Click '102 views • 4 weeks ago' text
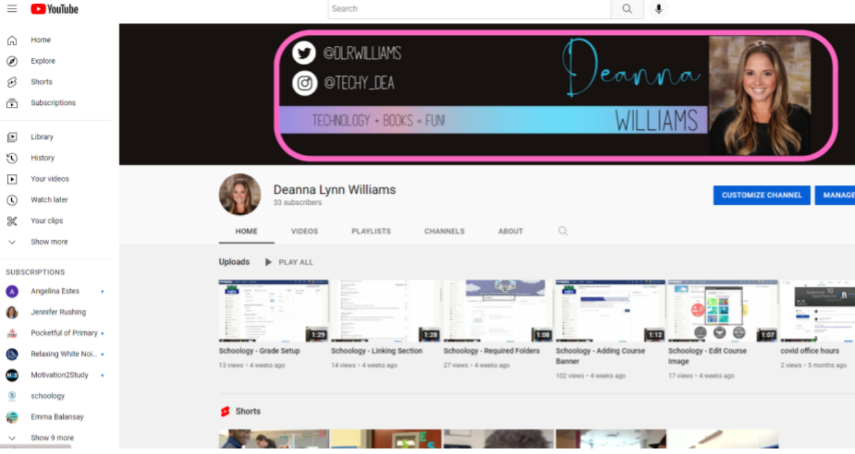The height and width of the screenshot is (454, 855). [x=591, y=376]
